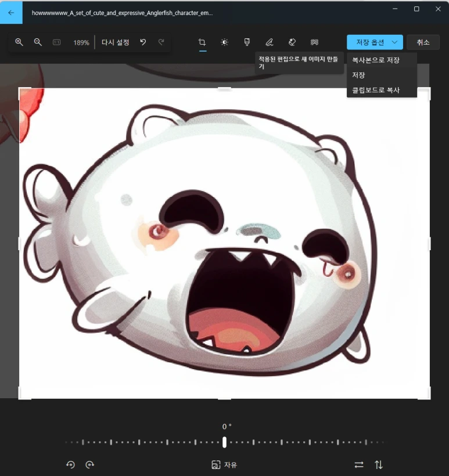Click the fit-to-window actual size icon
The image size is (449, 476).
tap(56, 42)
